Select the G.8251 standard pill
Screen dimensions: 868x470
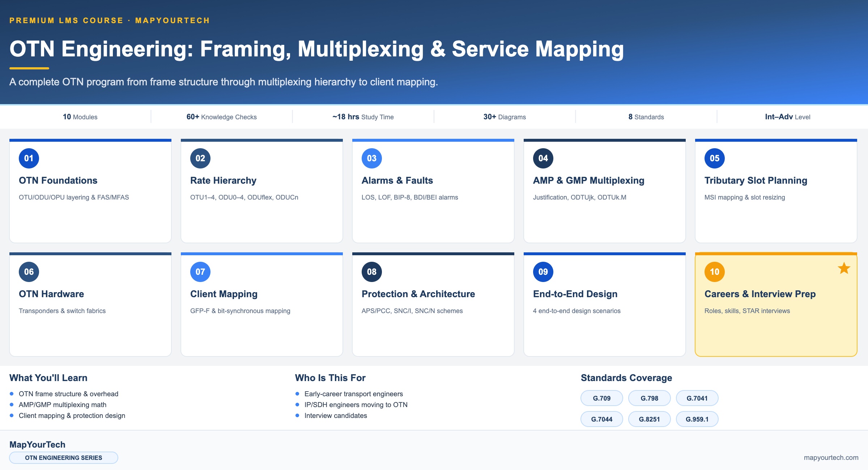click(650, 419)
